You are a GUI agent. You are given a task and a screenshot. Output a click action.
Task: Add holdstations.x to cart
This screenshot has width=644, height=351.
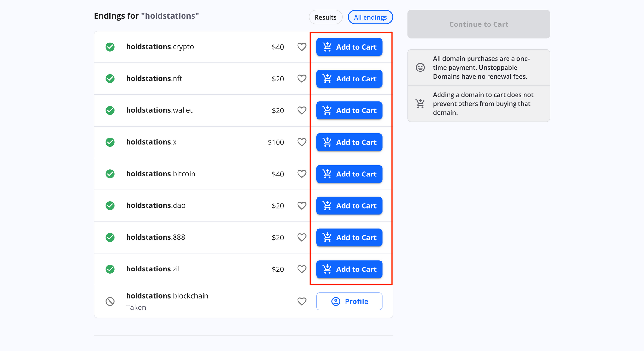[x=349, y=142]
